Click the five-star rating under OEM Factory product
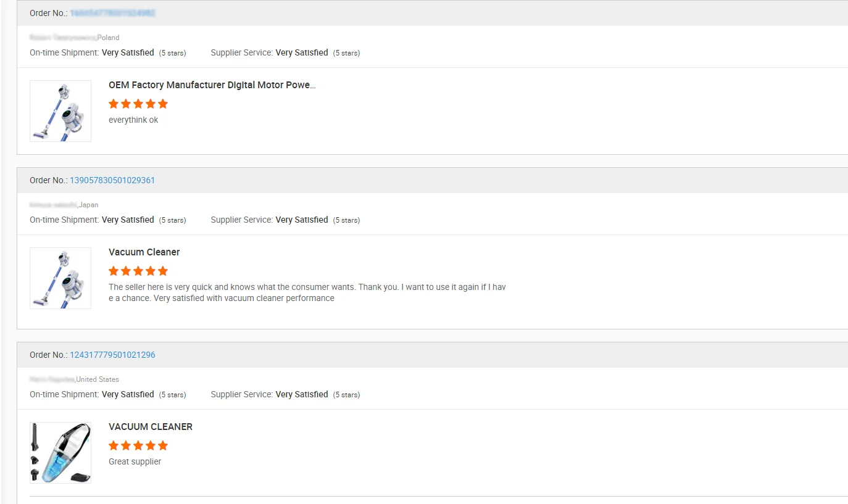 [x=138, y=104]
